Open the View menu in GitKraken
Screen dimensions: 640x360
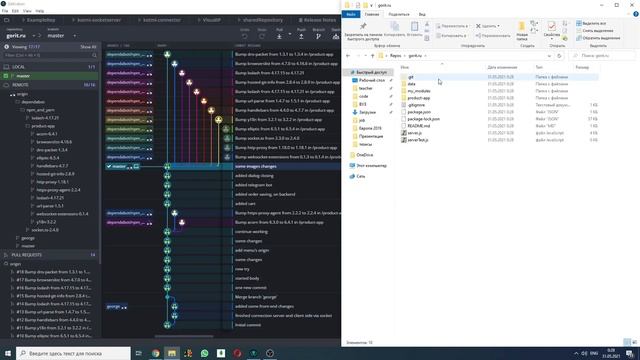[27, 11]
